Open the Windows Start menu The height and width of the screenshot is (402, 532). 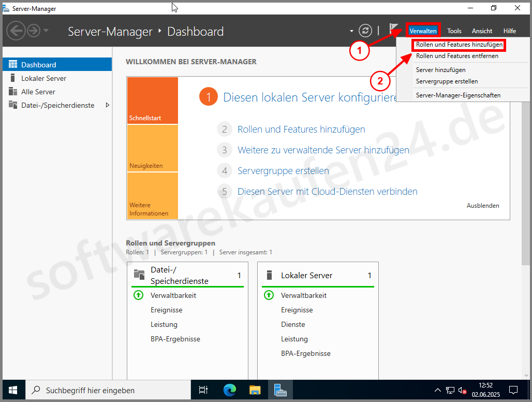[13, 391]
